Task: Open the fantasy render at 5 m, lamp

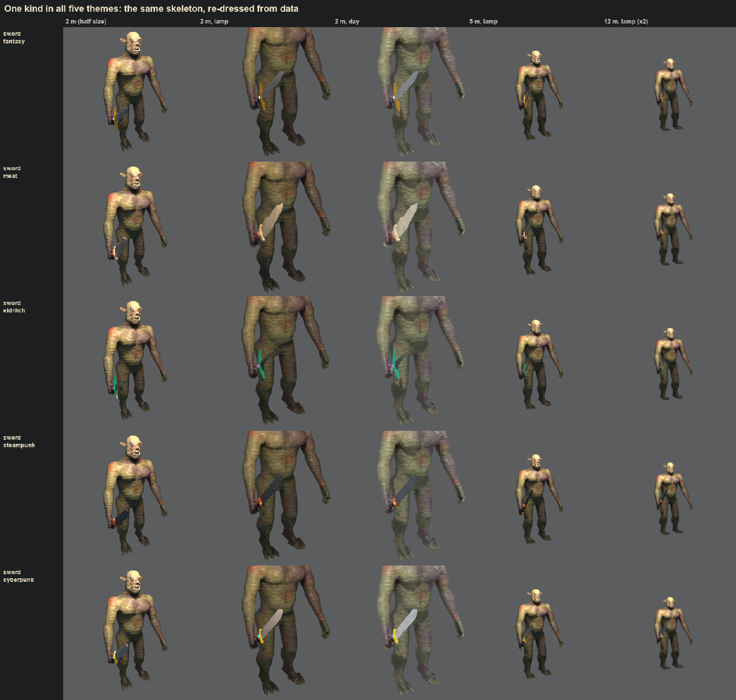Action: [x=535, y=95]
